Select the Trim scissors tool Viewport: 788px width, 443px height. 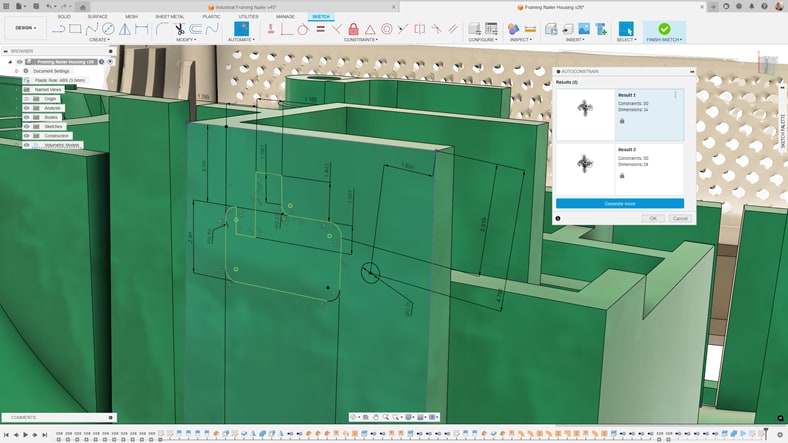click(179, 29)
